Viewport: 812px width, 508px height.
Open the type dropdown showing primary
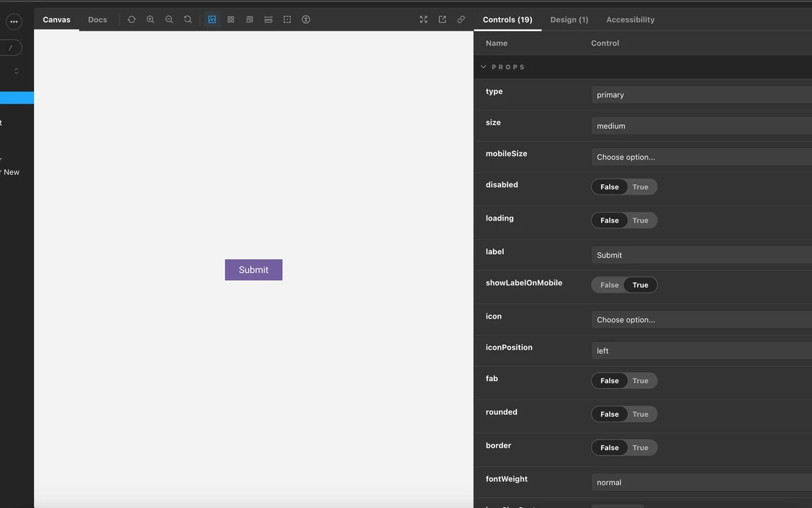tap(702, 95)
